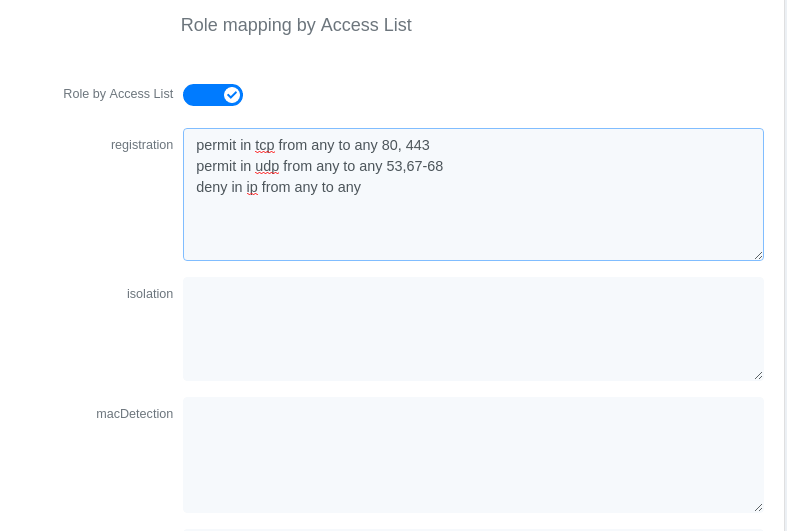Click the 'Role mapping by Access List' heading
787x531 pixels.
[x=296, y=25]
